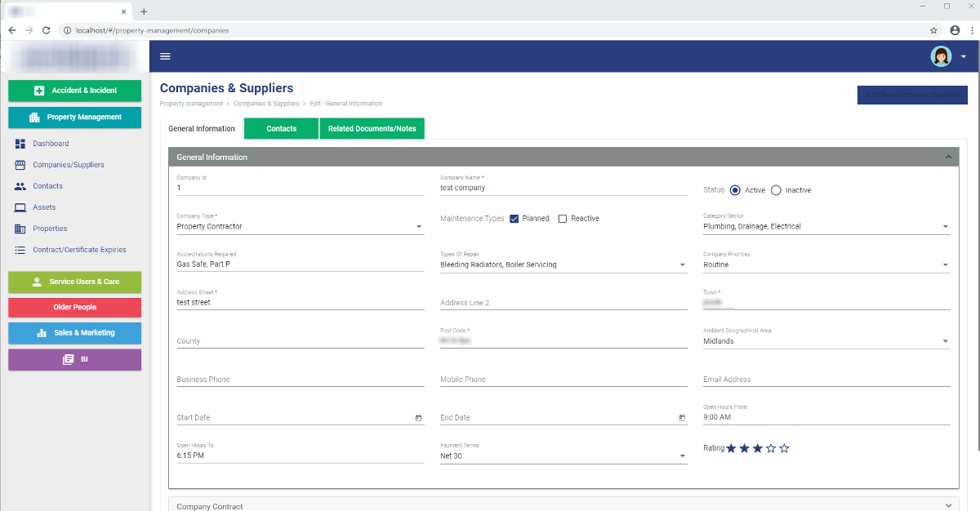Collapse the General Information section
980x511 pixels.
tap(948, 156)
